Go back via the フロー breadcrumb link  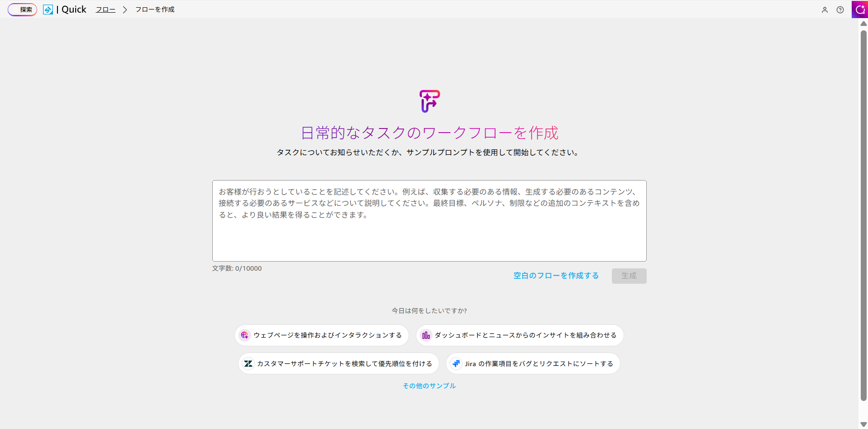pos(105,10)
